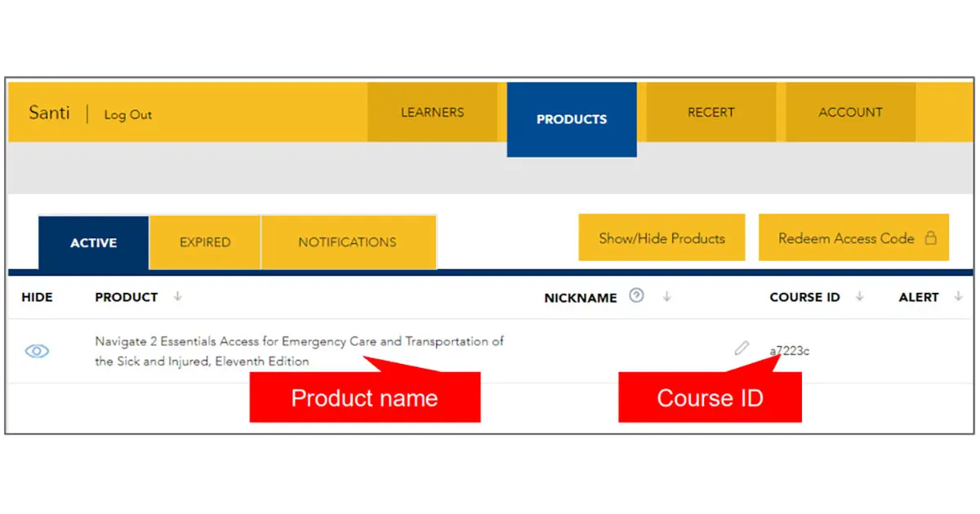Sort the PRODUCT column with its arrow

pyautogui.click(x=177, y=297)
